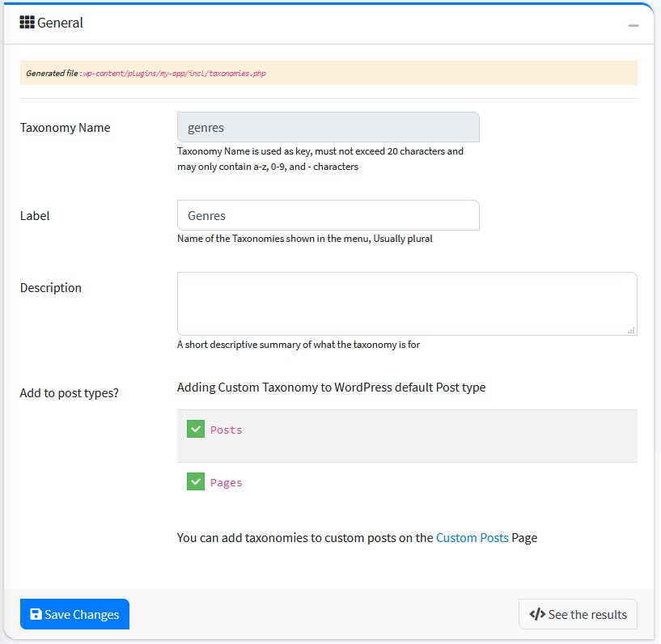Click the Taxonomy Name field containing genres
This screenshot has height=644, width=661.
click(328, 127)
